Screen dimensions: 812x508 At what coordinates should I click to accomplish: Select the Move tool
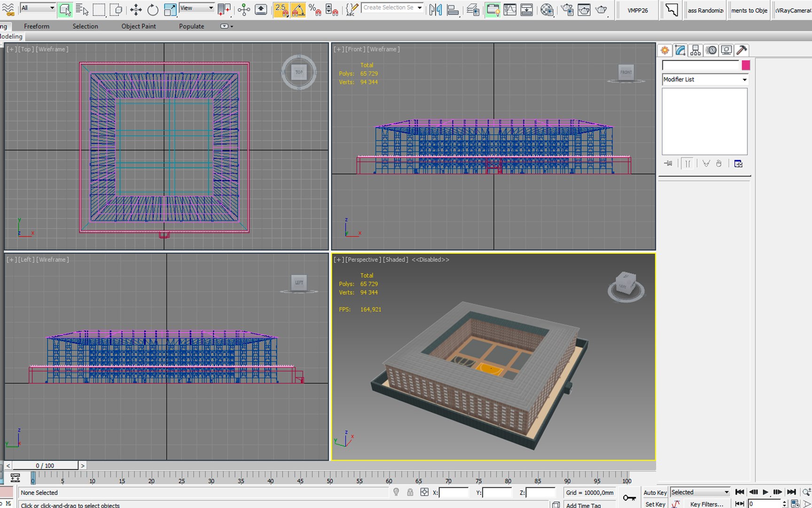(x=136, y=10)
